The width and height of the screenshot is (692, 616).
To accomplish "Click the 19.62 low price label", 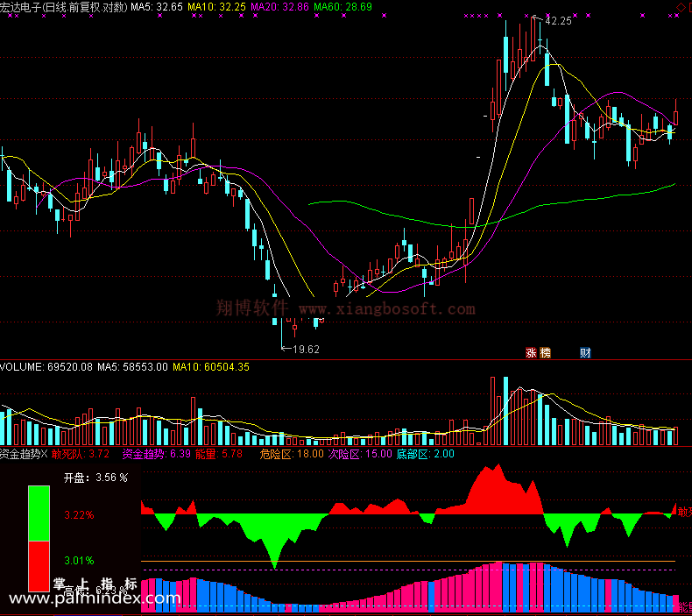I will pyautogui.click(x=306, y=350).
